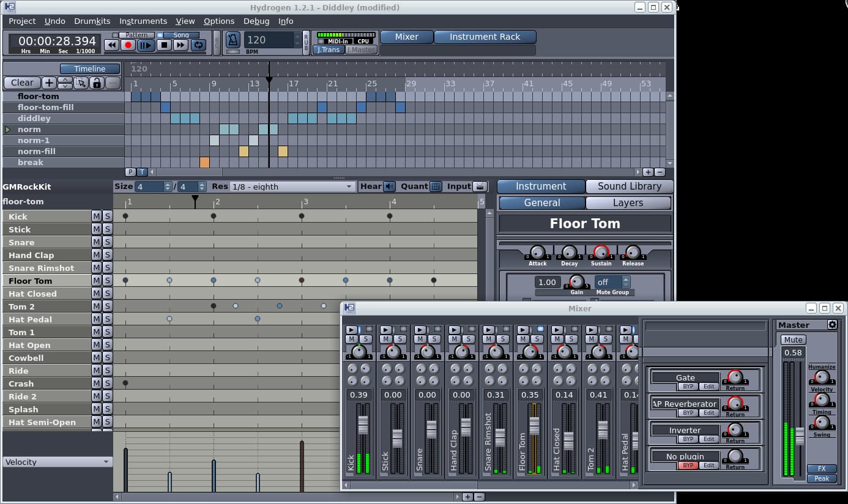The height and width of the screenshot is (504, 848).
Task: Click the speaker icon beside Hear
Action: click(x=390, y=187)
